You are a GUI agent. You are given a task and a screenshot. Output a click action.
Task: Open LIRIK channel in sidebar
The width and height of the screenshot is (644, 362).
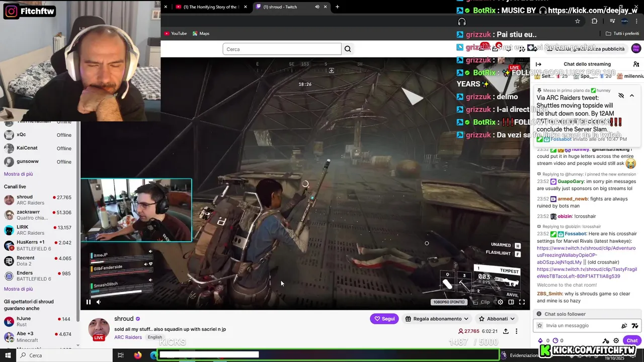(38, 230)
